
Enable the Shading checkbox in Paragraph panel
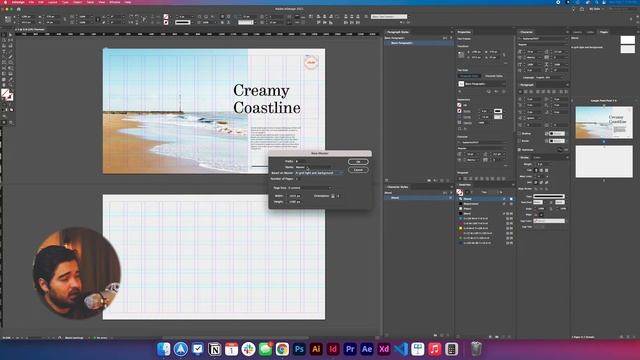click(519, 133)
